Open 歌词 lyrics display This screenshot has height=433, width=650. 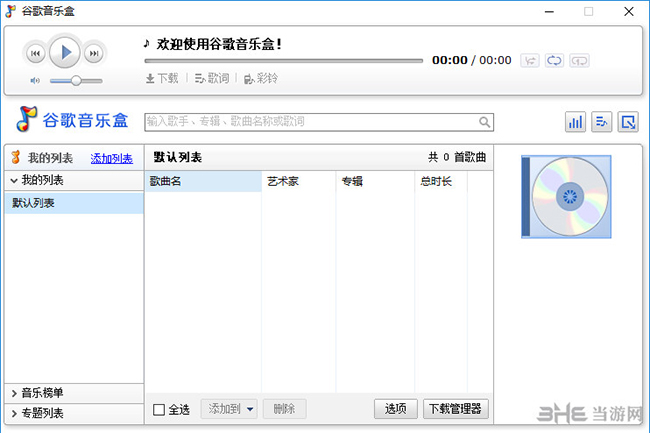pyautogui.click(x=212, y=78)
